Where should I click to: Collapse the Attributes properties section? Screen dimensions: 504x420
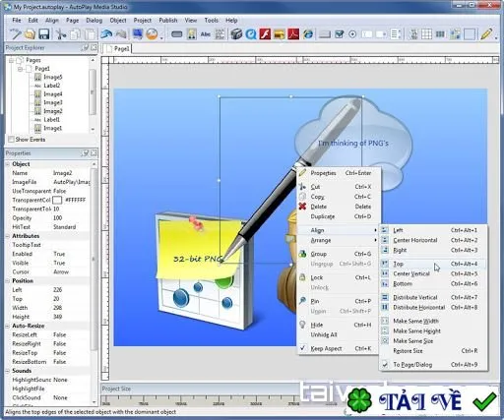pos(8,236)
